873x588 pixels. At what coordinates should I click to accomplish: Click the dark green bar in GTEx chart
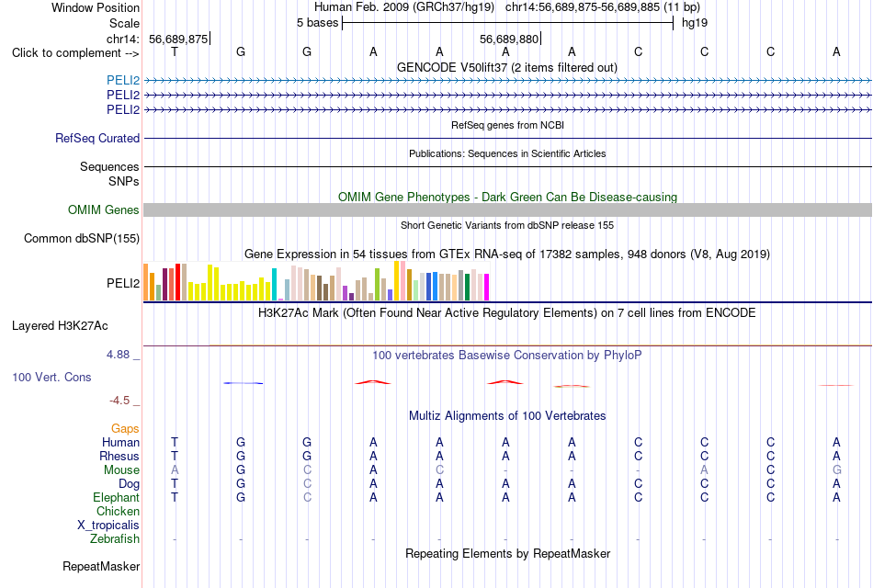pyautogui.click(x=467, y=288)
